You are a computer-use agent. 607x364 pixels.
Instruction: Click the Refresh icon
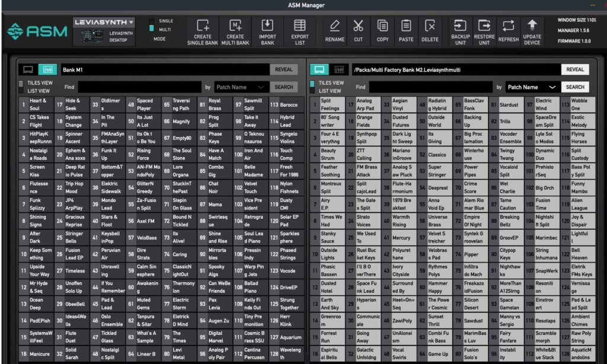point(508,25)
